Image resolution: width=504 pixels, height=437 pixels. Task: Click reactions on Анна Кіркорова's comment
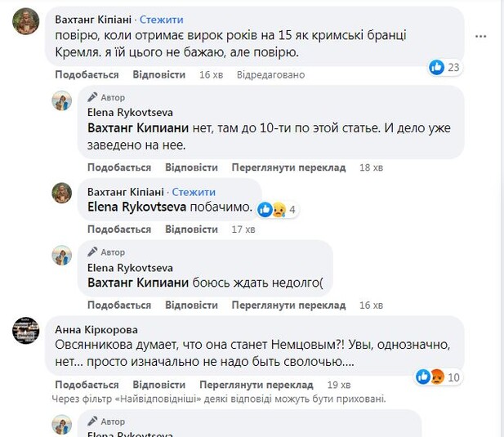point(429,377)
